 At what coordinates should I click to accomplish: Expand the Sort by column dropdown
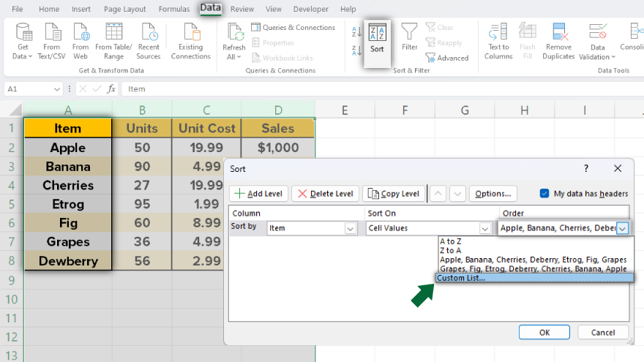click(x=351, y=228)
